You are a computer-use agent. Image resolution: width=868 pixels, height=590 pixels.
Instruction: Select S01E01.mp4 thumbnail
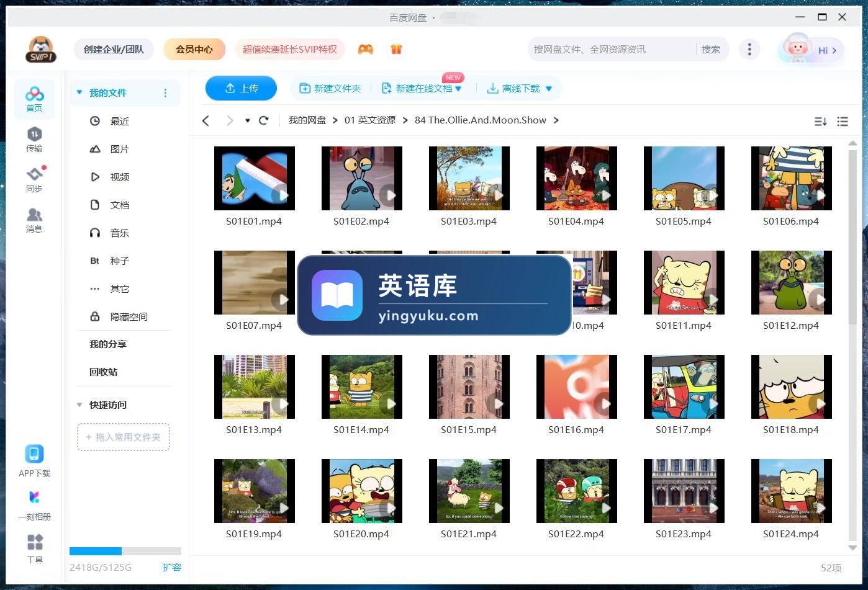tap(255, 179)
